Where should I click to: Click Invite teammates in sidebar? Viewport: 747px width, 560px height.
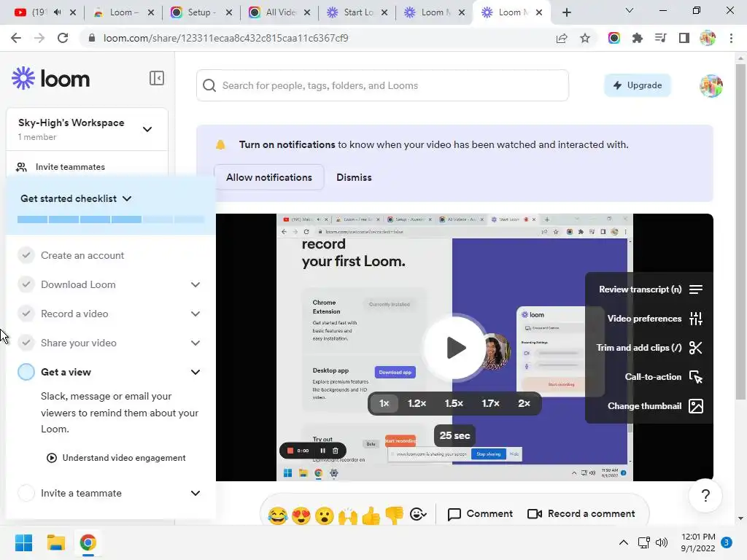61,167
